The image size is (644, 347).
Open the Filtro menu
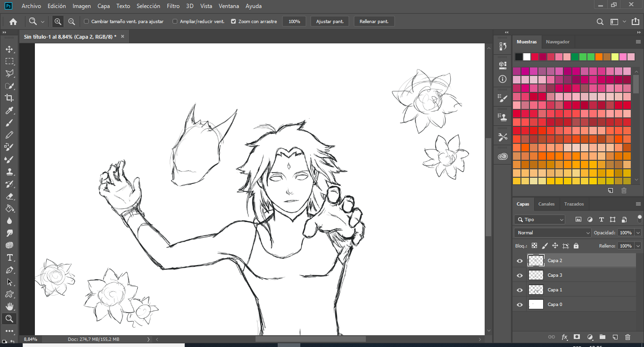(173, 6)
